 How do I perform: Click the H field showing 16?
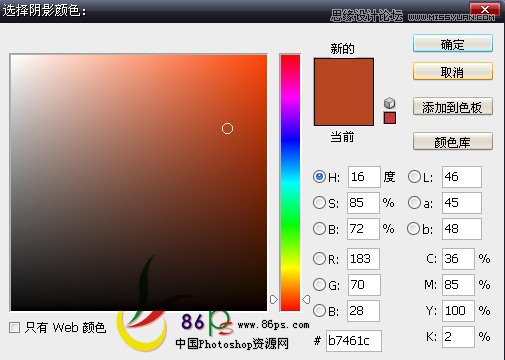[364, 177]
